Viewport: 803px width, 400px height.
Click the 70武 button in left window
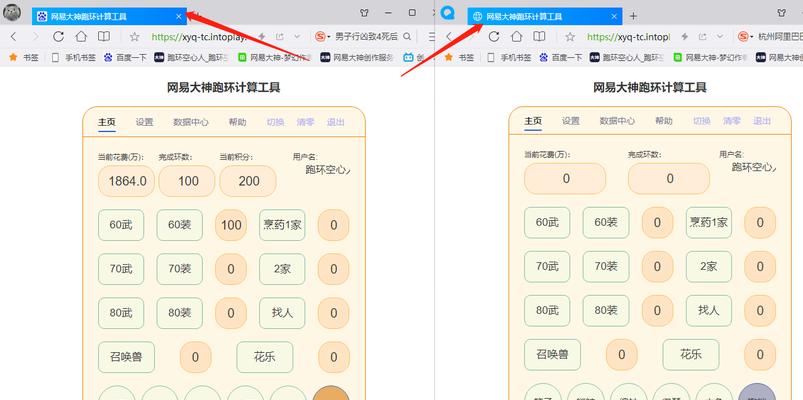[121, 269]
